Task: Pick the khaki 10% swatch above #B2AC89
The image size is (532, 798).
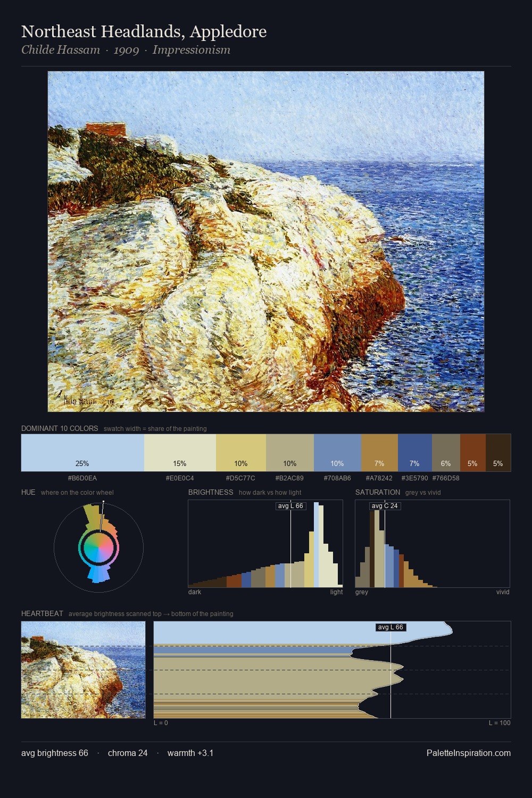Action: coord(290,453)
